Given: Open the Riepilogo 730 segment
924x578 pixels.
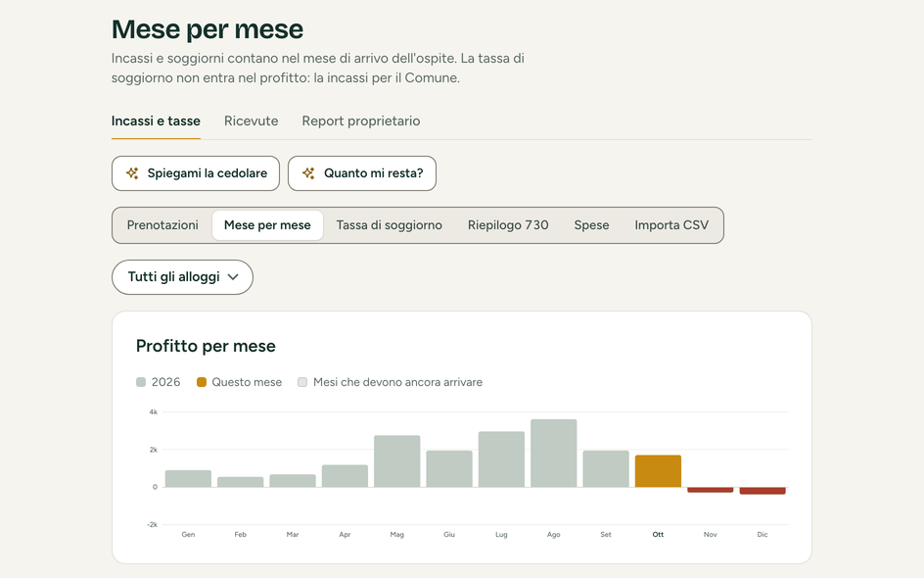Looking at the screenshot, I should tap(508, 225).
